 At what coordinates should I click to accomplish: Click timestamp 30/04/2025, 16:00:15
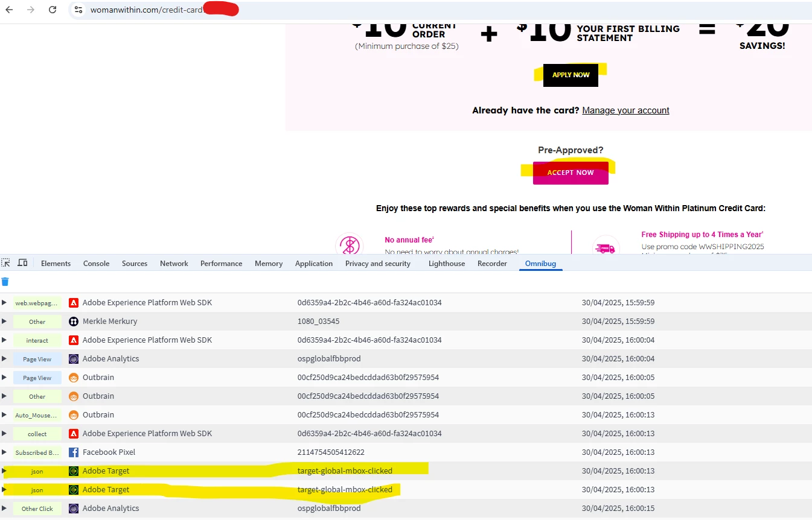coord(618,509)
